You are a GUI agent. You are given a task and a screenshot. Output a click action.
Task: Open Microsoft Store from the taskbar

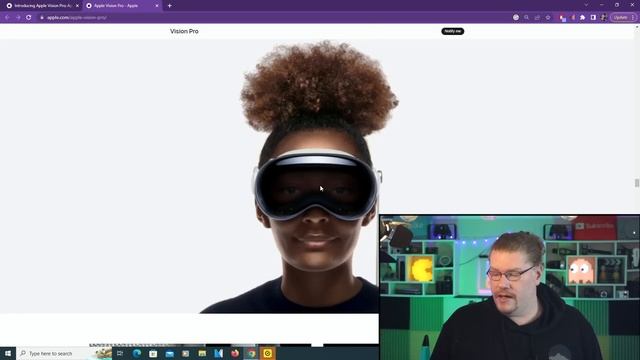(153, 353)
